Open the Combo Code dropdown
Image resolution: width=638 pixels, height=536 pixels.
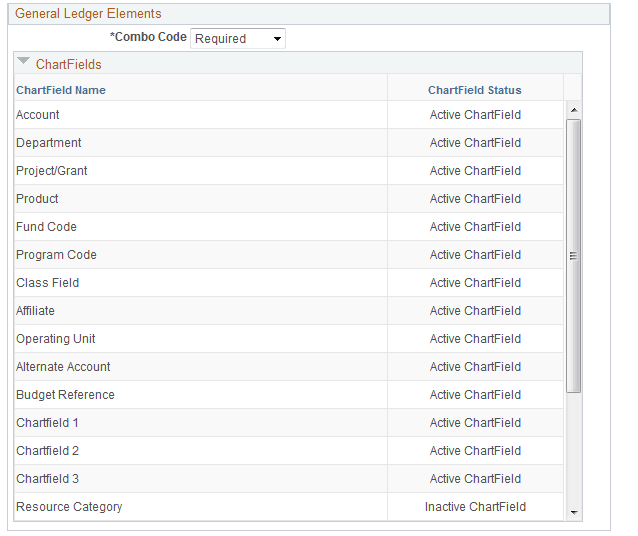[238, 39]
